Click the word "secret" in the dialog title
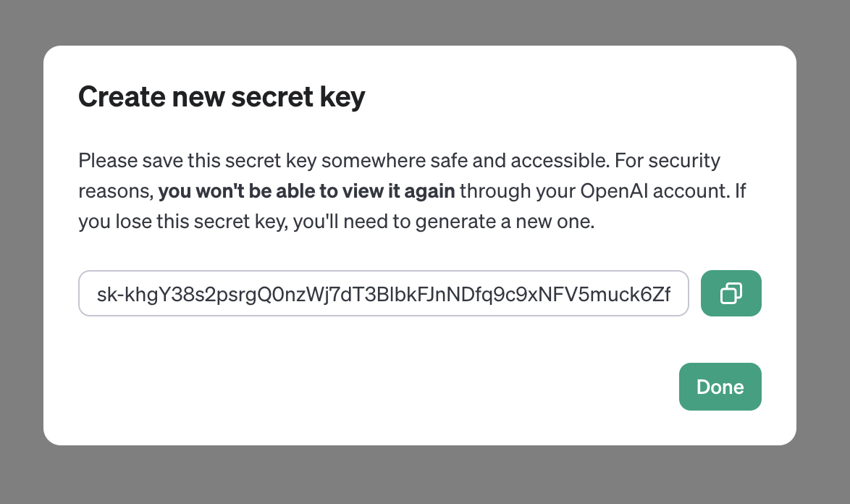850x504 pixels. click(x=258, y=97)
